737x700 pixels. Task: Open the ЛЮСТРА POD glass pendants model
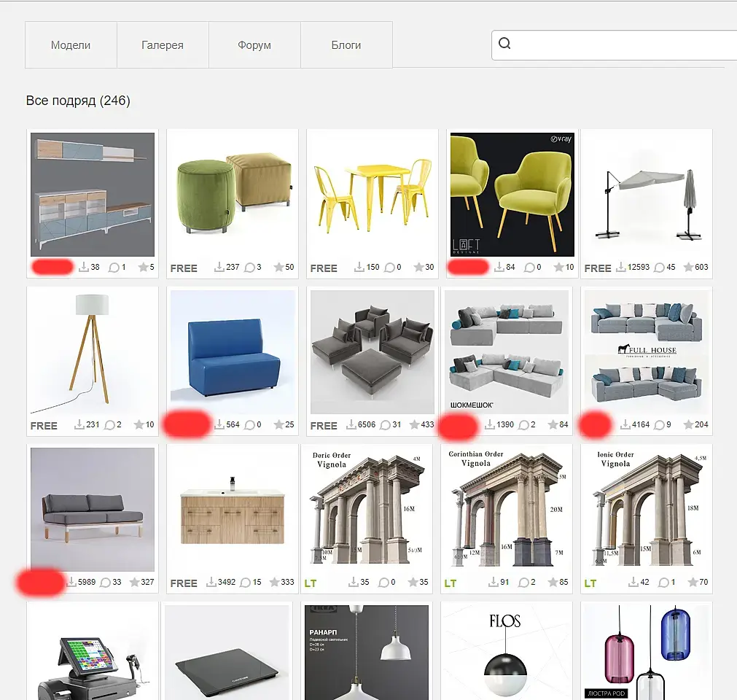coord(647,653)
